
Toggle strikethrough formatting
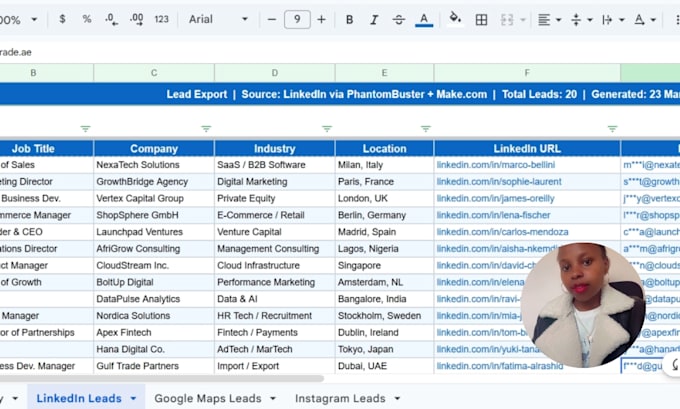(x=399, y=20)
